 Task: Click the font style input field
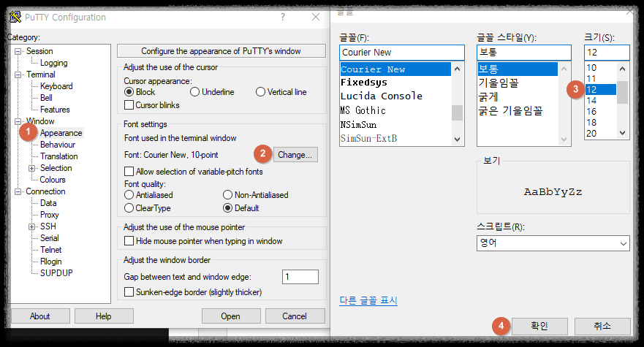pyautogui.click(x=523, y=53)
